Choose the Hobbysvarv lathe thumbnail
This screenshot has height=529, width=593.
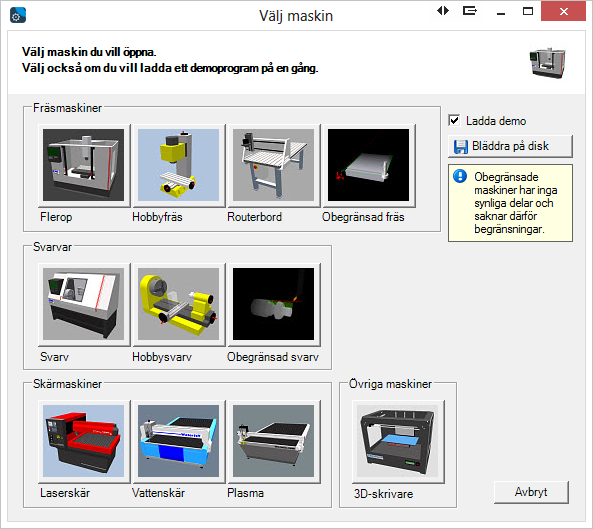[179, 304]
